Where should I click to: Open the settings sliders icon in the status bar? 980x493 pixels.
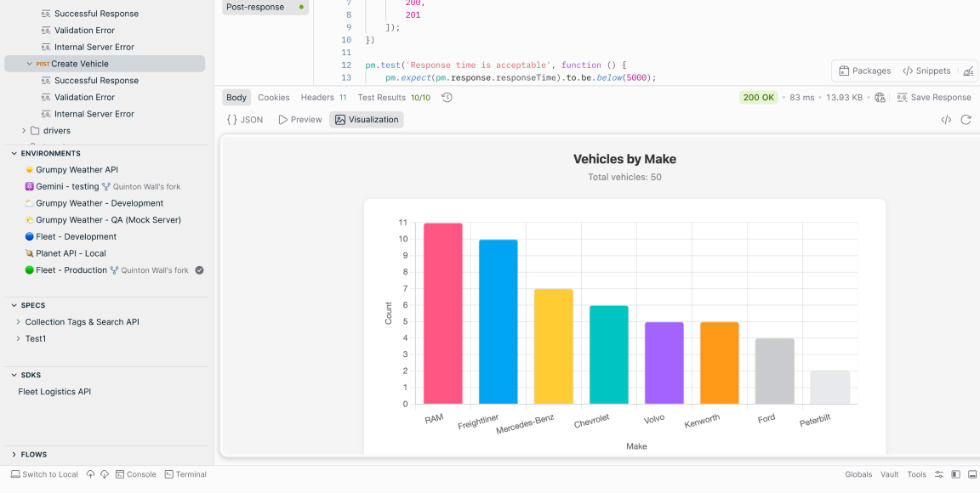pyautogui.click(x=939, y=474)
